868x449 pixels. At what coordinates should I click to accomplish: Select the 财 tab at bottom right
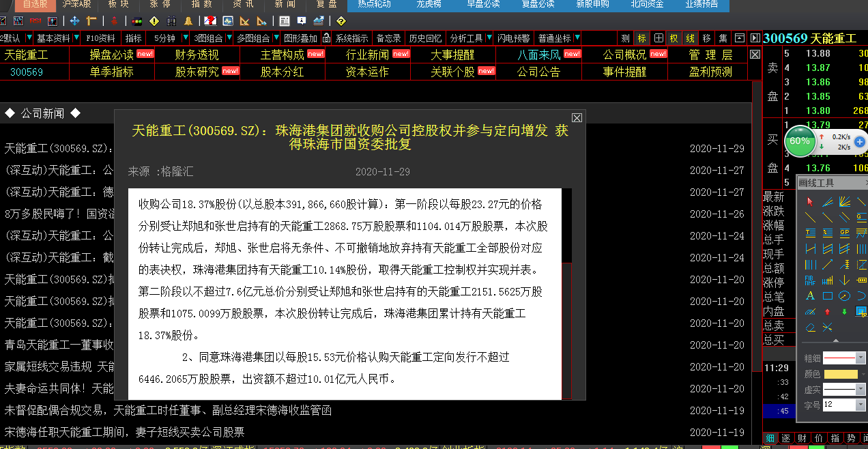[802, 438]
